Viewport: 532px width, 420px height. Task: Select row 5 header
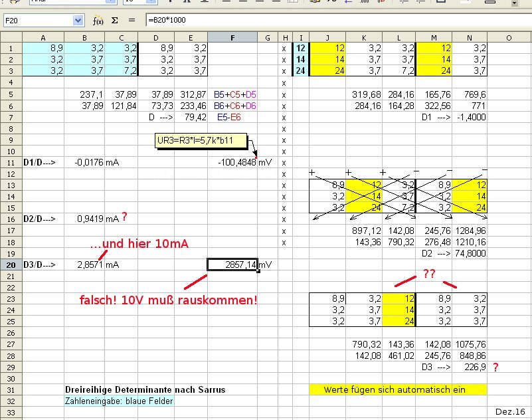(11, 94)
